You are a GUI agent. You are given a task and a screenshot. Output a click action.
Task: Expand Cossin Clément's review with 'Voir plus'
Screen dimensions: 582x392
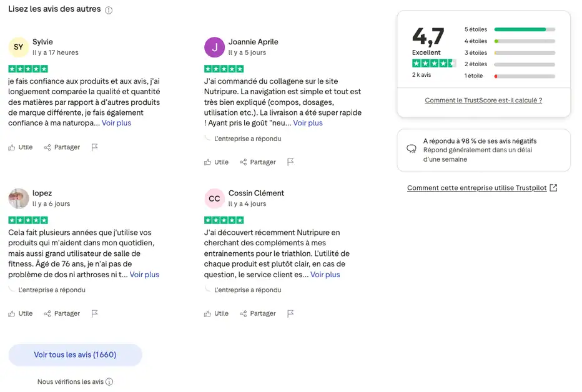(x=325, y=275)
